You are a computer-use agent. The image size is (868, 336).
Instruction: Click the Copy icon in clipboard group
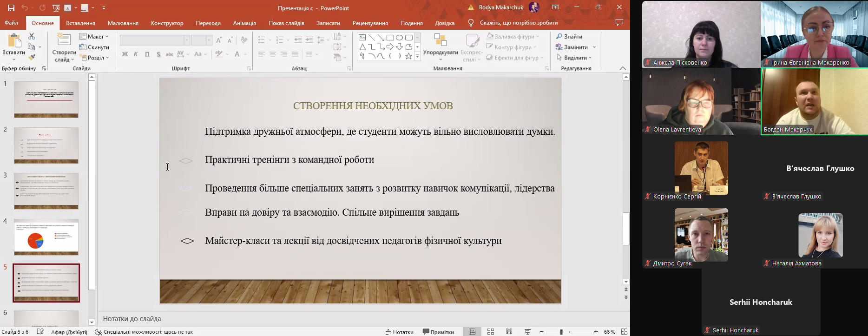(32, 47)
